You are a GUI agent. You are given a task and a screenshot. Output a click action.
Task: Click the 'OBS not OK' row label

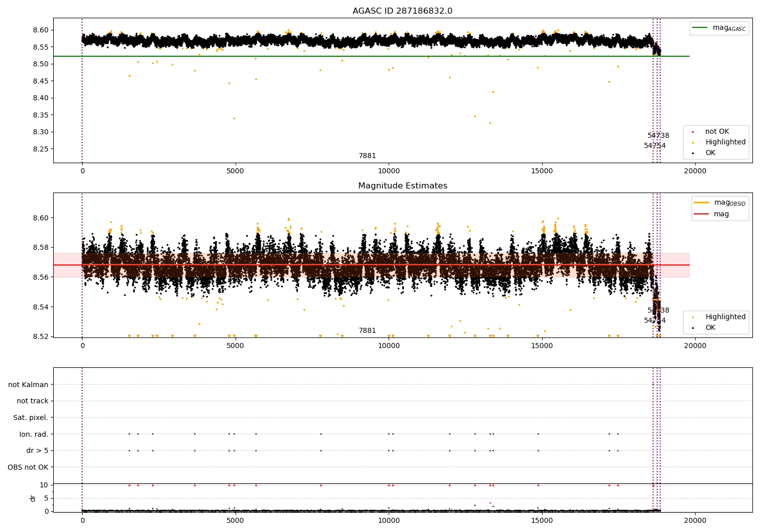pyautogui.click(x=28, y=467)
